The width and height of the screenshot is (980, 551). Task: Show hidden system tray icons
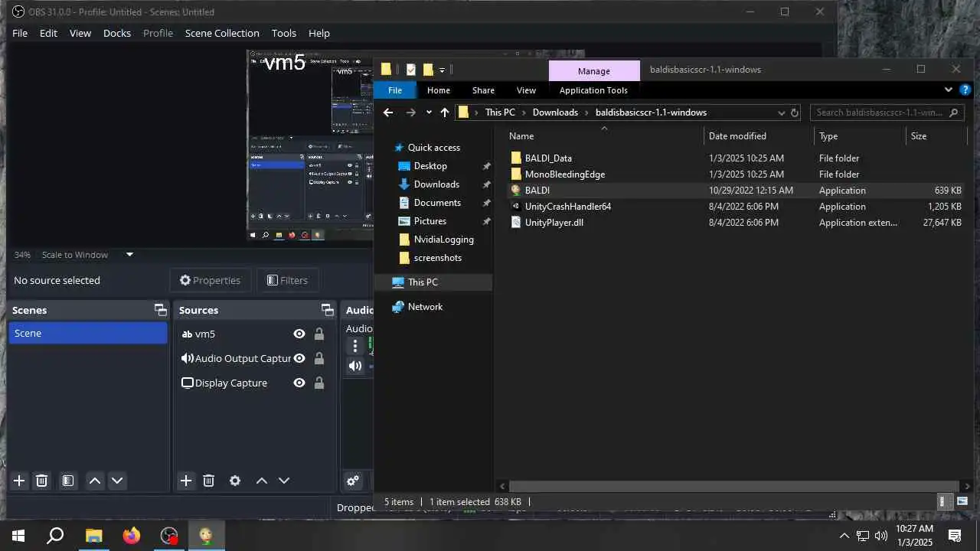pos(844,536)
